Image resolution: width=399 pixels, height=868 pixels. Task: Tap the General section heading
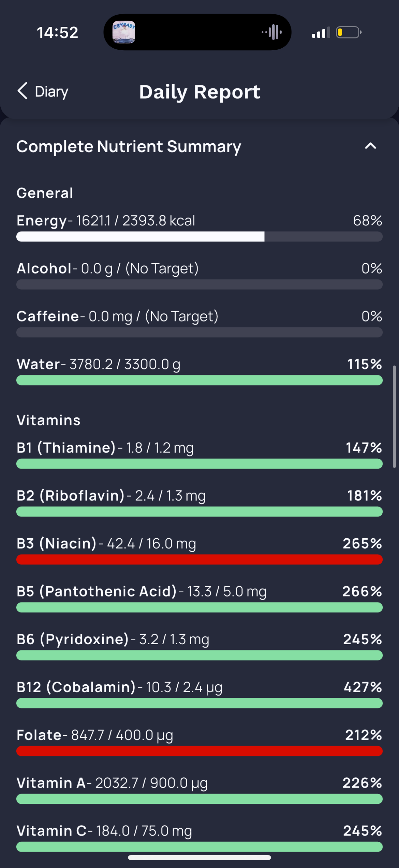tap(45, 193)
